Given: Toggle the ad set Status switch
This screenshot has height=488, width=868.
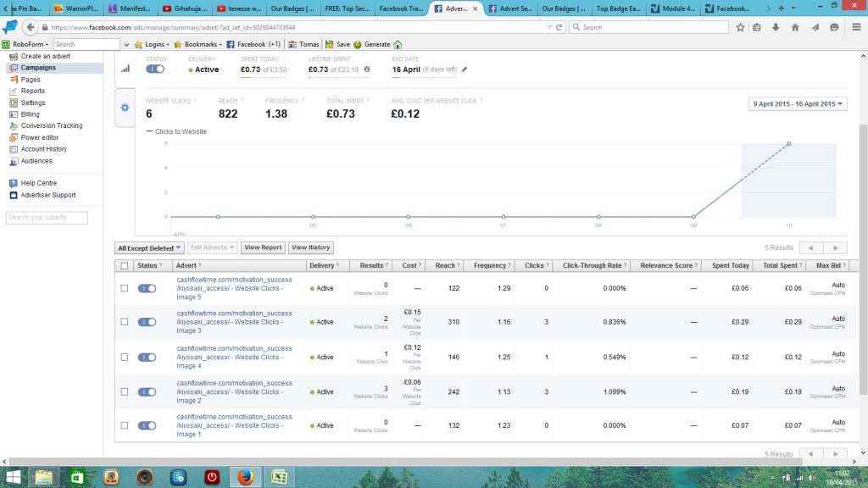Looking at the screenshot, I should pyautogui.click(x=155, y=69).
